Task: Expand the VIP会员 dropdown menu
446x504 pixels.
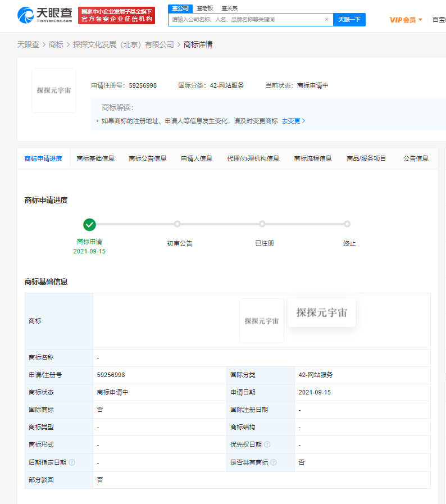Action: point(406,20)
